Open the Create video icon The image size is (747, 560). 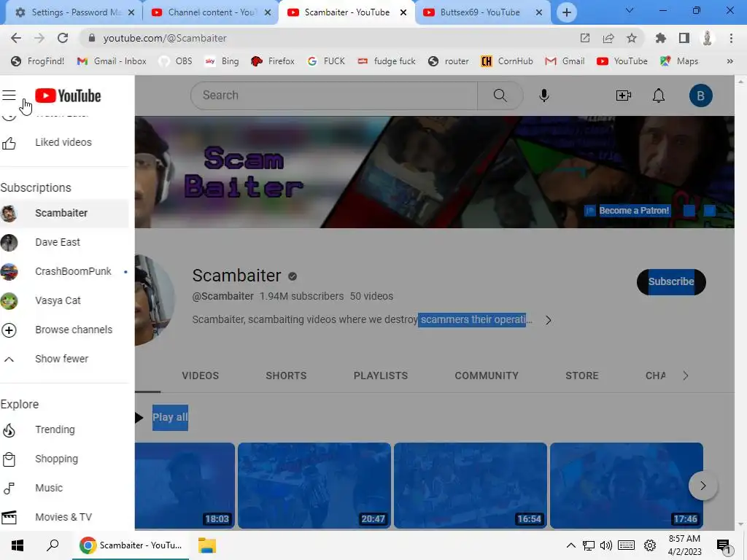pyautogui.click(x=623, y=96)
